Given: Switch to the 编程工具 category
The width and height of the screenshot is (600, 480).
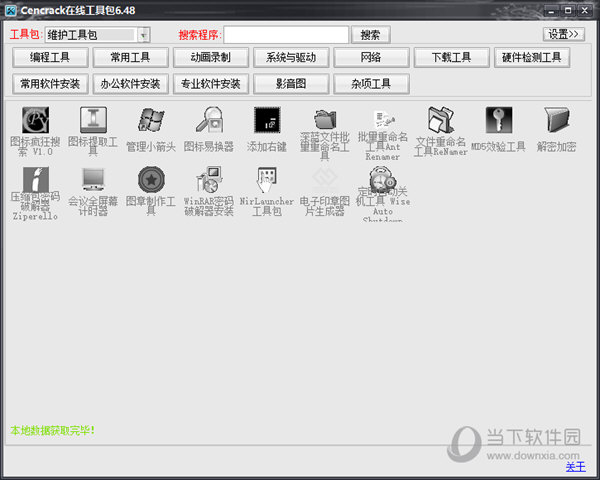Looking at the screenshot, I should (50, 57).
